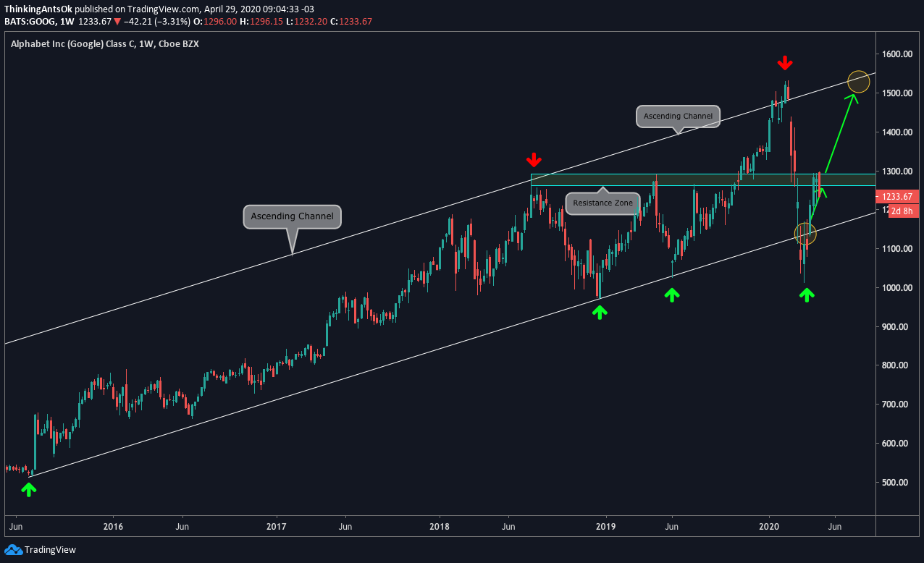
Task: Click the 1600.00 price axis label
Action: point(896,55)
